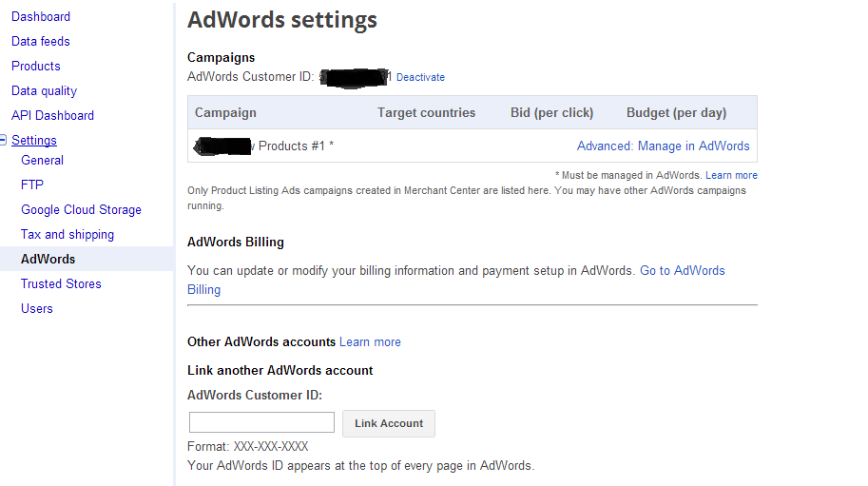868x486 pixels.
Task: Open the Settings link
Action: click(x=34, y=141)
